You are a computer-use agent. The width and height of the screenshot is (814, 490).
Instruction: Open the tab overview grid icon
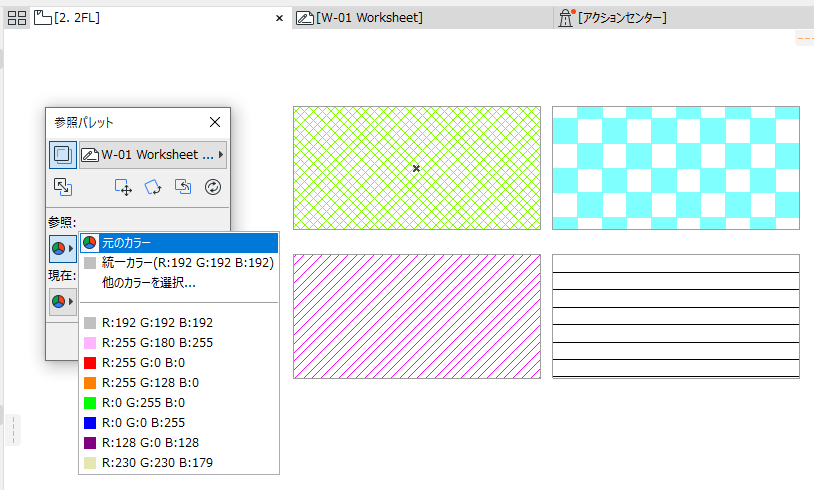click(17, 18)
